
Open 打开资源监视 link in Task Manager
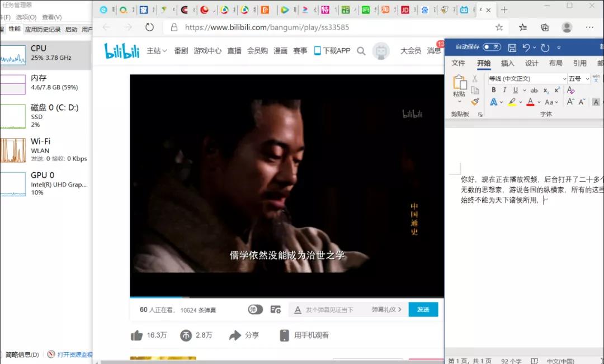75,354
